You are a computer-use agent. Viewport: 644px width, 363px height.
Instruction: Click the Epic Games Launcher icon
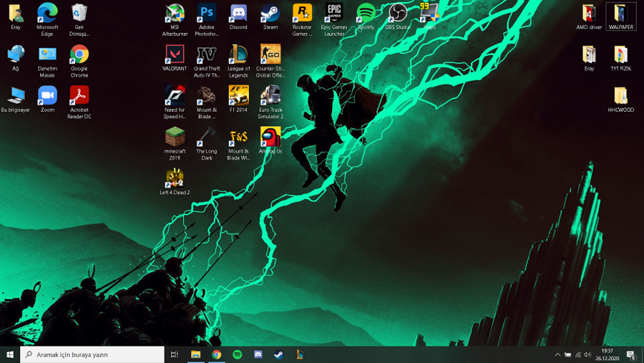pos(334,14)
